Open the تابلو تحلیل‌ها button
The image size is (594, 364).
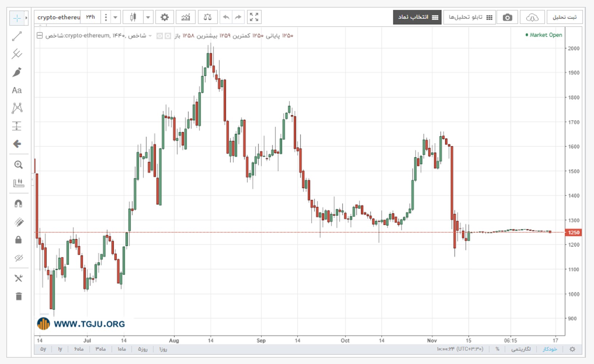pos(470,17)
